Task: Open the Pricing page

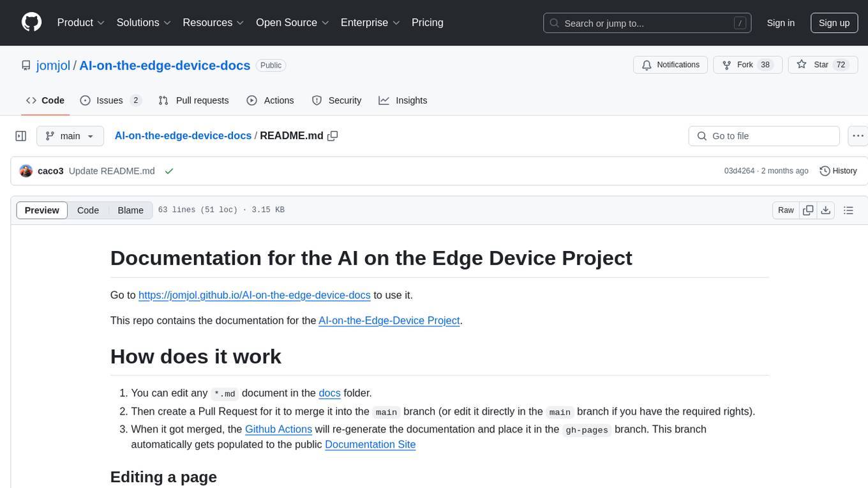Action: click(428, 22)
